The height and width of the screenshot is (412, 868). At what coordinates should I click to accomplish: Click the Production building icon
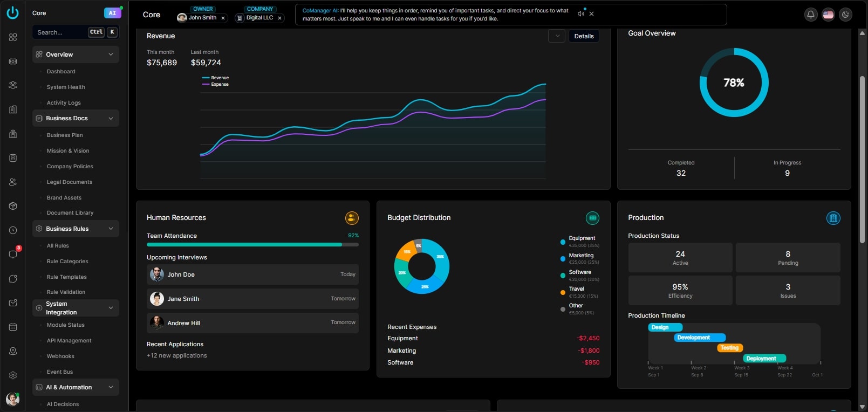(x=833, y=218)
